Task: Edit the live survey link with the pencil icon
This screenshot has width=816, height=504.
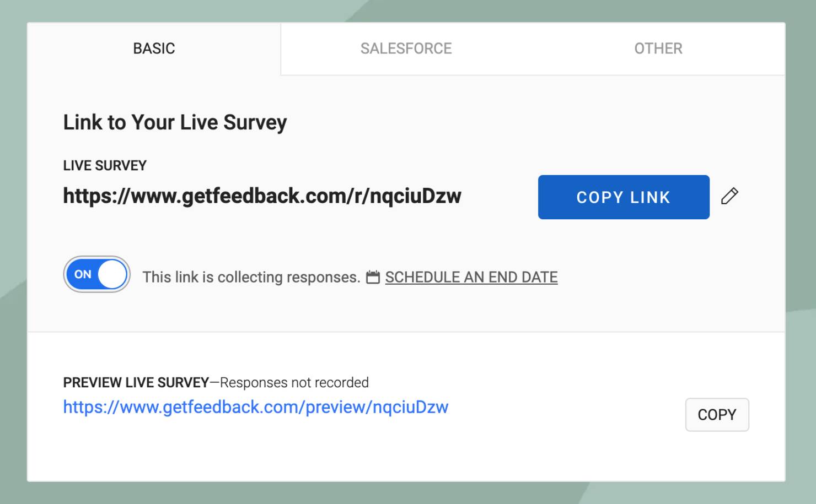Action: 729,196
